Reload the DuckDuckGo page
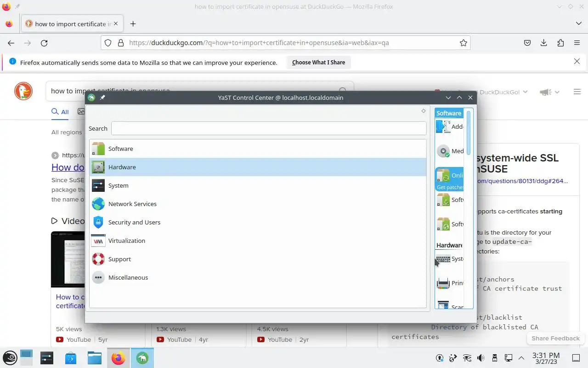Viewport: 588px width, 368px height. [44, 43]
